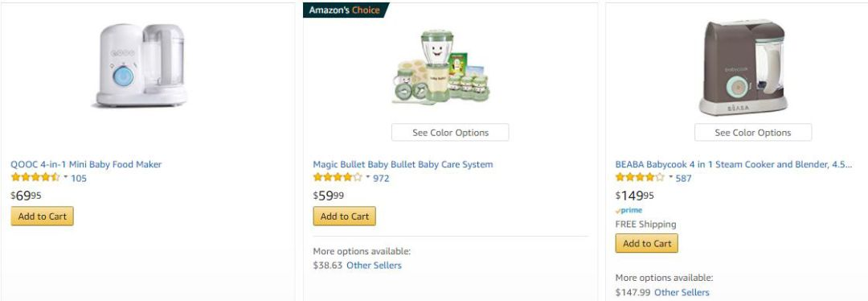Open the Magic Bullet Baby Bullet product image

(441, 67)
